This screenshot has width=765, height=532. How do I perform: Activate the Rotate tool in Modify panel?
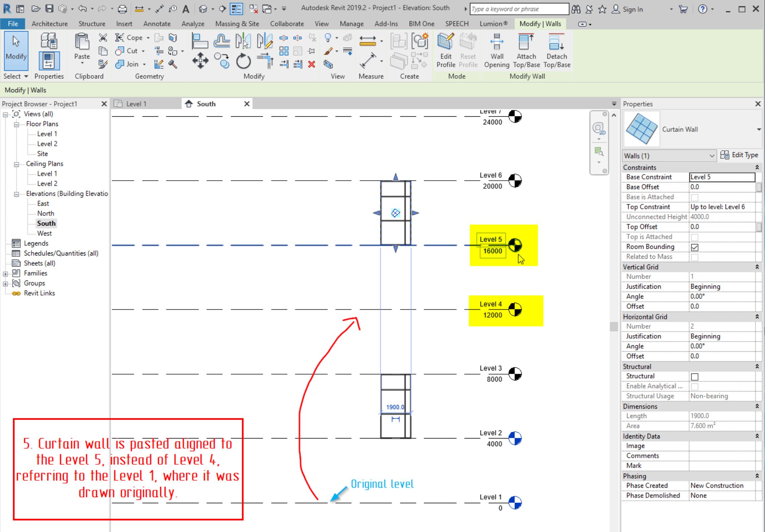tap(244, 61)
